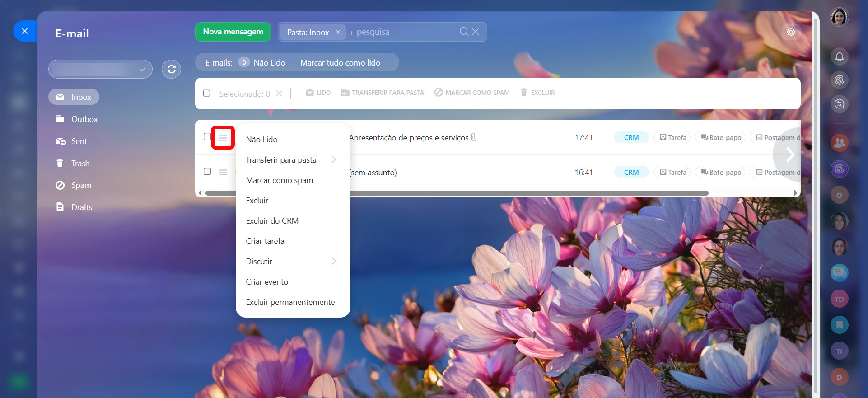This screenshot has width=868, height=398.
Task: Choose Marcar como spam menu item
Action: coord(293,180)
